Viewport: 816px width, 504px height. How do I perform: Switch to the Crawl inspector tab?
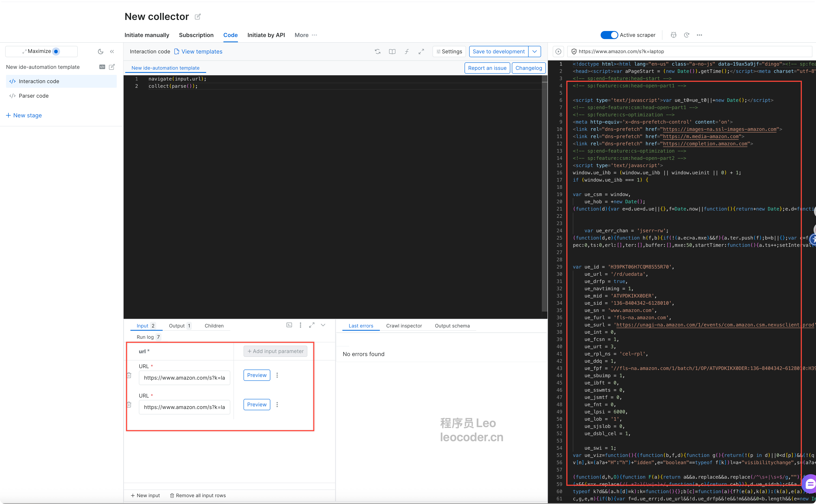coord(404,326)
